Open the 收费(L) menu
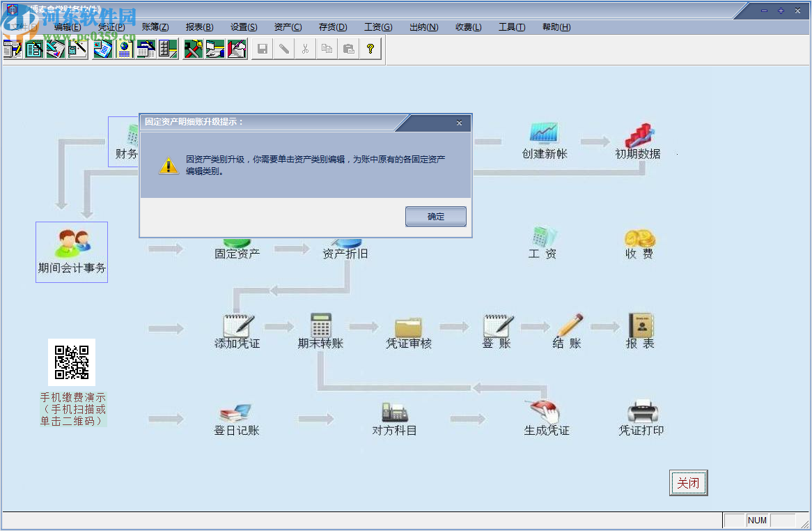 469,27
